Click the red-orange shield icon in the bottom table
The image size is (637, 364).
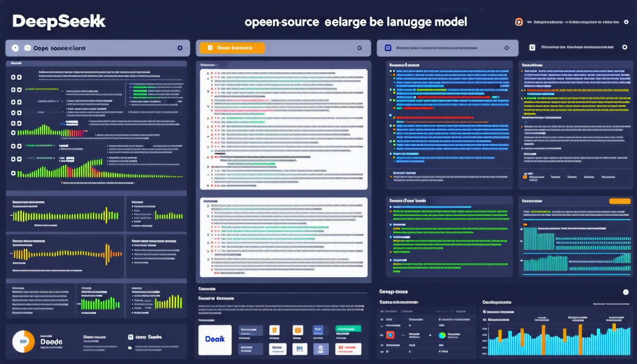(390, 335)
